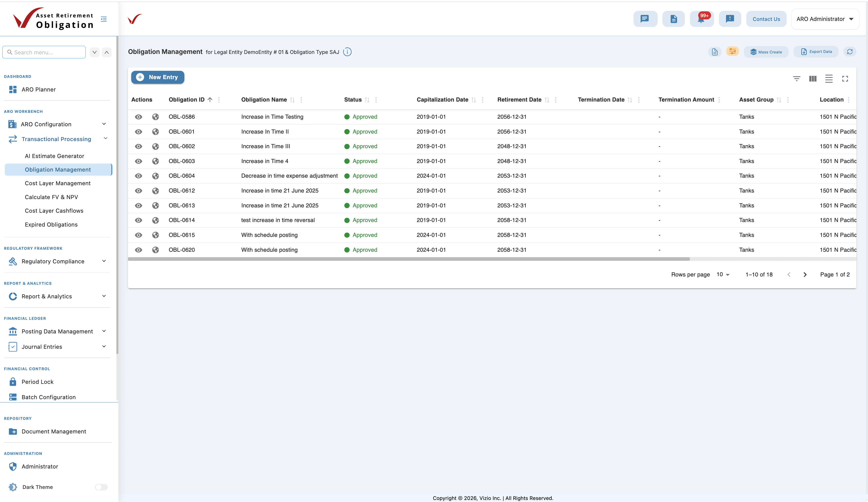Toggle the Dark Theme switch
Screen dimensions: 868x502
[101, 487]
